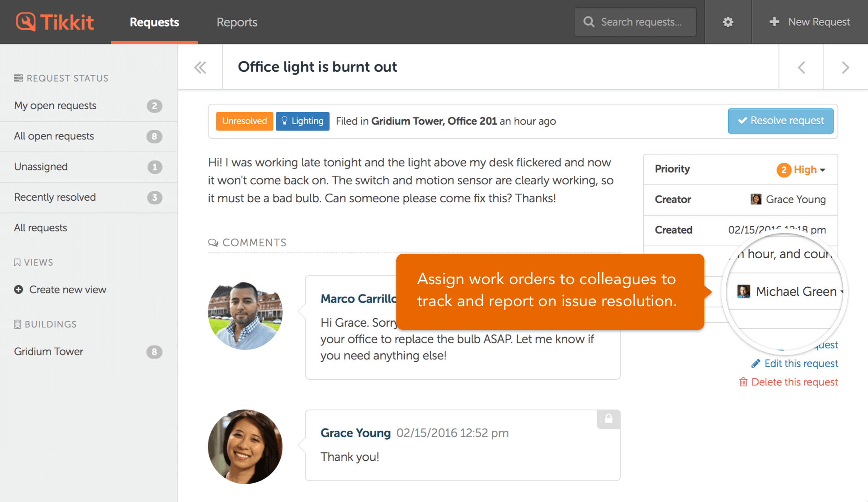This screenshot has width=868, height=502.
Task: Click the Lighting category tag
Action: (302, 121)
